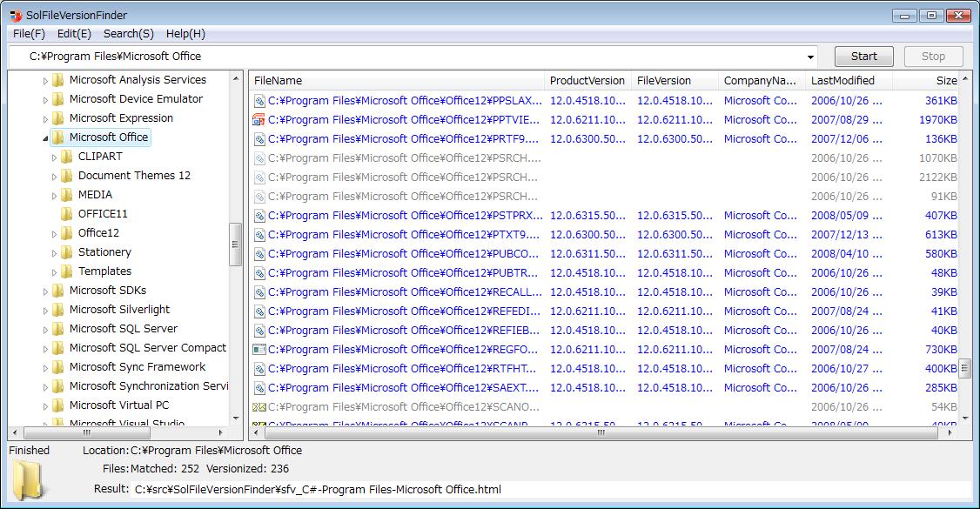Click the PPTVIE file icon
Screen dimensions: 980x509
click(258, 120)
